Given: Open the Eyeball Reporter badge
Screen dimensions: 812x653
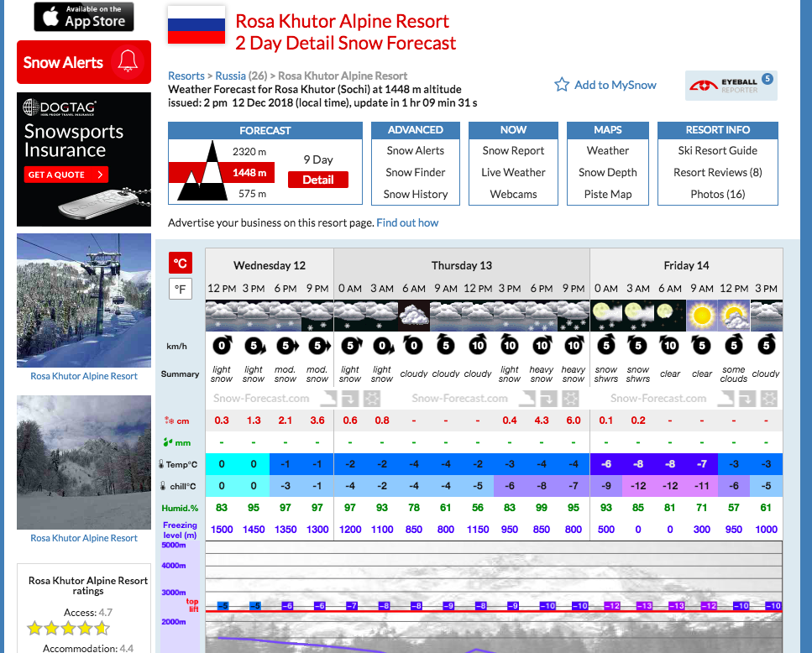Looking at the screenshot, I should [731, 86].
